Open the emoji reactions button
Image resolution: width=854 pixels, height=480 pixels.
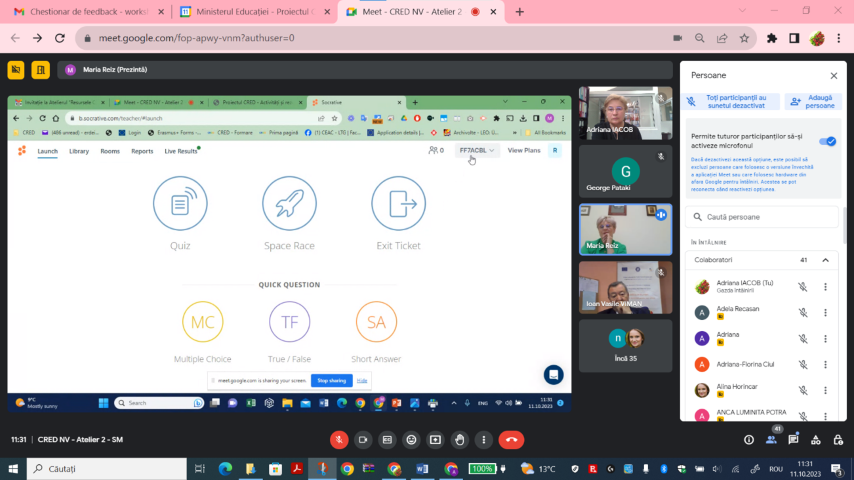click(411, 439)
